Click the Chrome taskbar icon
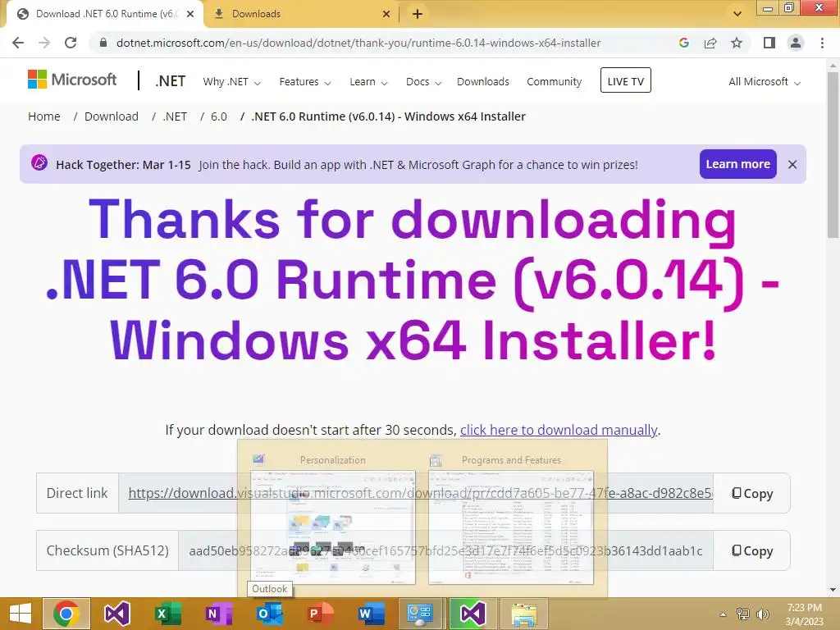The height and width of the screenshot is (630, 840). coord(66,614)
